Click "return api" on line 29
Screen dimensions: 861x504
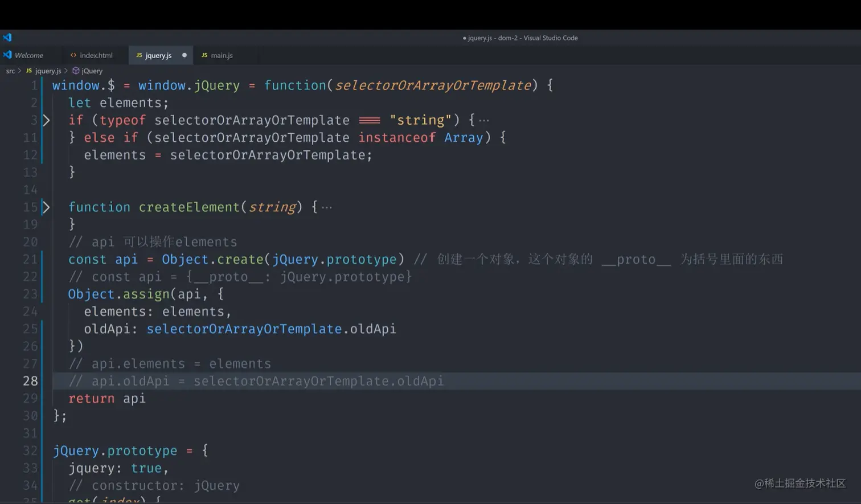(x=107, y=399)
